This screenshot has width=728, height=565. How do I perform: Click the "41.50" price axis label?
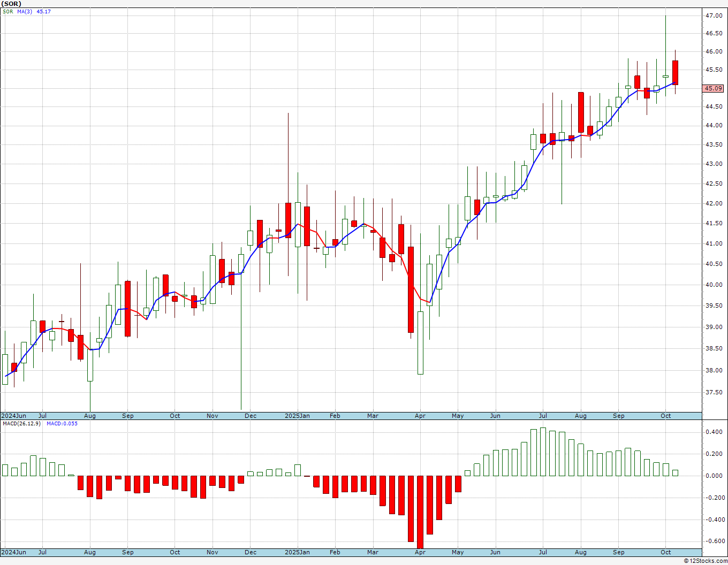[x=714, y=224]
